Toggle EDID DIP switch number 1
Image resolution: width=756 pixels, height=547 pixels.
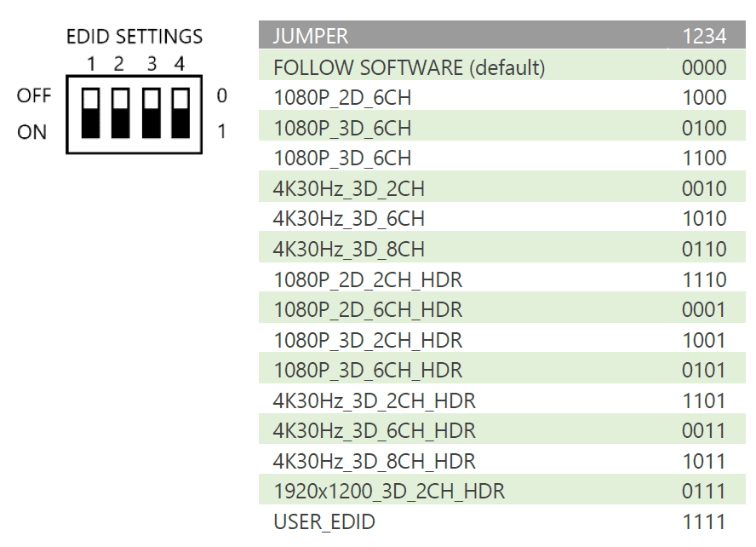90,112
